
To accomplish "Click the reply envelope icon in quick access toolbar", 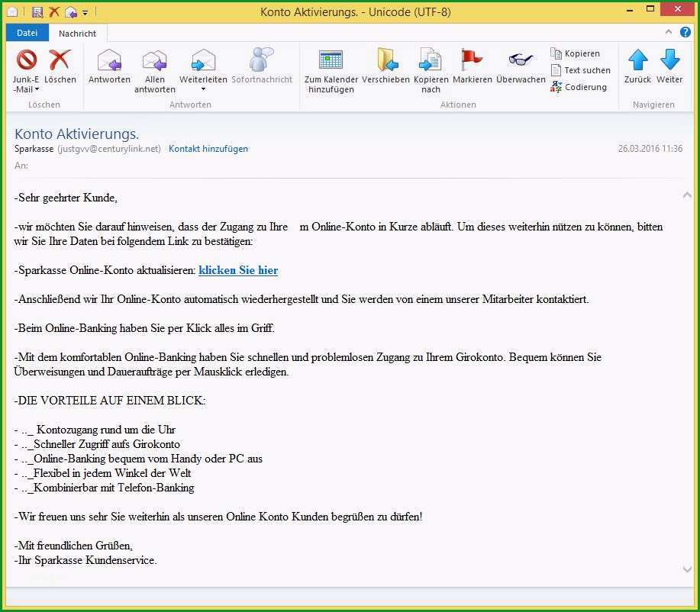I will point(71,12).
